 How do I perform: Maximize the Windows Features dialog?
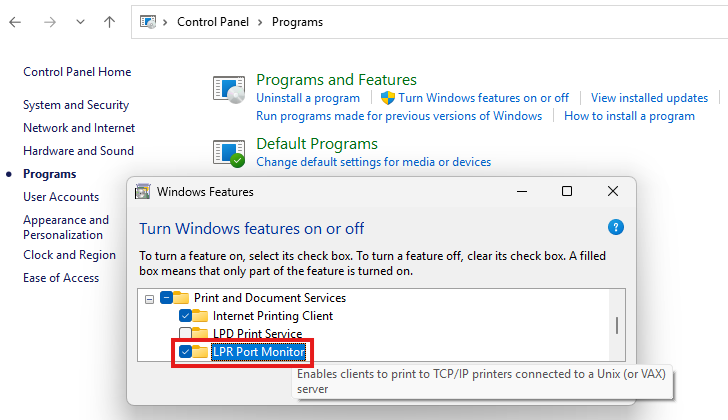click(567, 191)
